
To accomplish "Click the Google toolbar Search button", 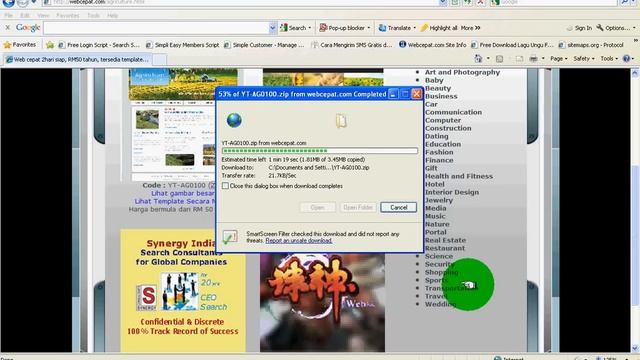I will click(296, 28).
